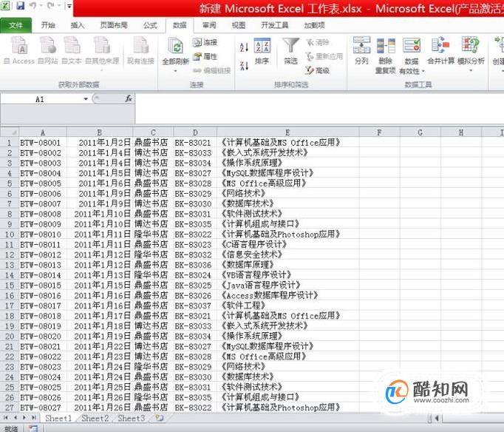Open What-If Analysis (模拟分析) menu
Image resolution: width=504 pixels, height=432 pixels.
pos(471,54)
